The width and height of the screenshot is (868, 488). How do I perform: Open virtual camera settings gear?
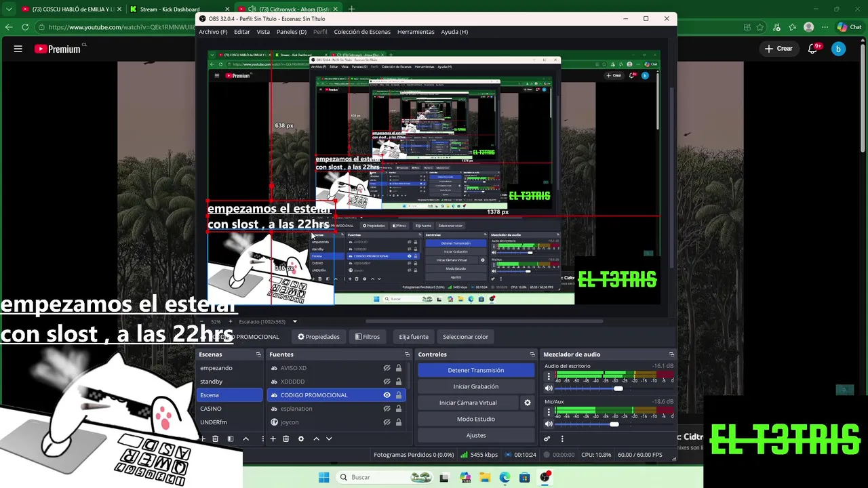[527, 403]
